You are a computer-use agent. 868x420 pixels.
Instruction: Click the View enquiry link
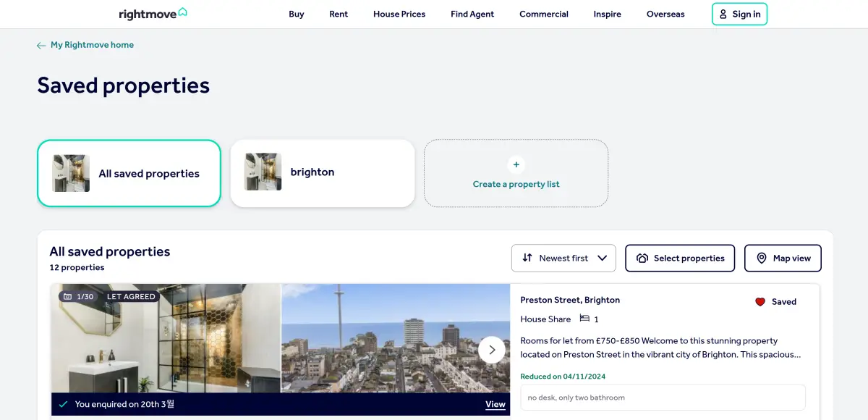coord(495,404)
